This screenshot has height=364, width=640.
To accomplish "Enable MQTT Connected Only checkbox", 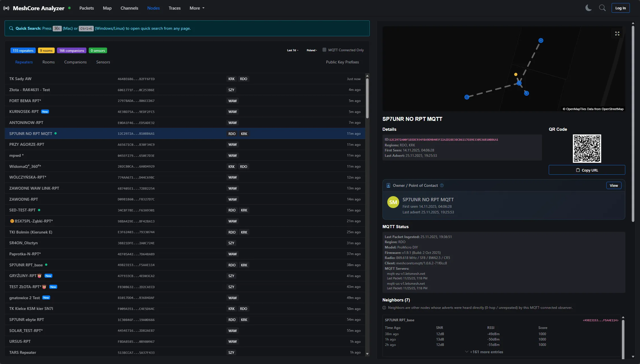I will click(324, 50).
